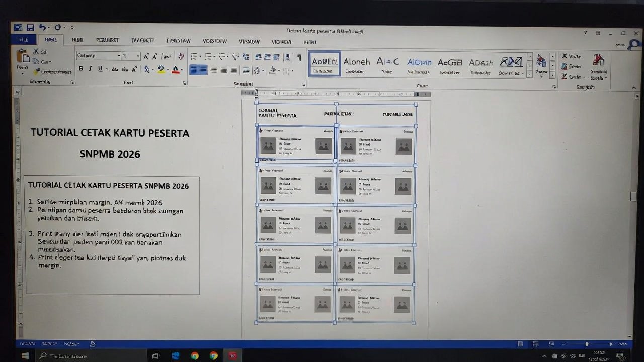
Task: Apply the first highlighted style in gallery
Action: click(325, 64)
